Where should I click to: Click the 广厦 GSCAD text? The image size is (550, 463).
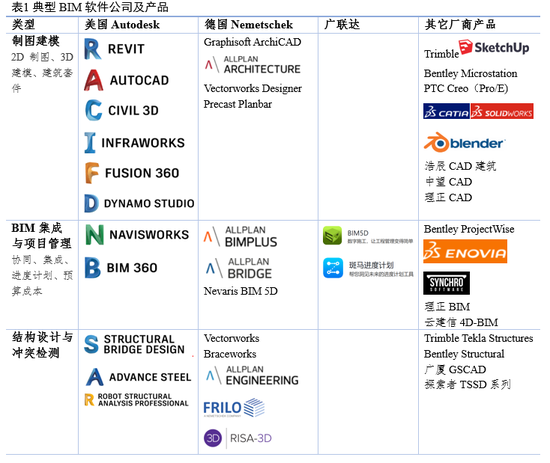coord(455,369)
